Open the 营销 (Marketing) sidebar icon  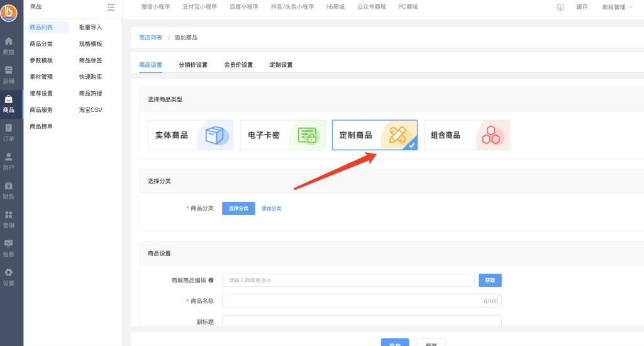click(9, 219)
